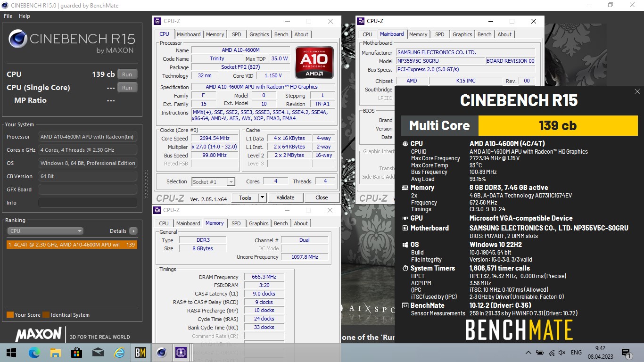Switch to CPU-Z taskbar icon
Viewport: 644px width, 362px height.
pos(180,353)
